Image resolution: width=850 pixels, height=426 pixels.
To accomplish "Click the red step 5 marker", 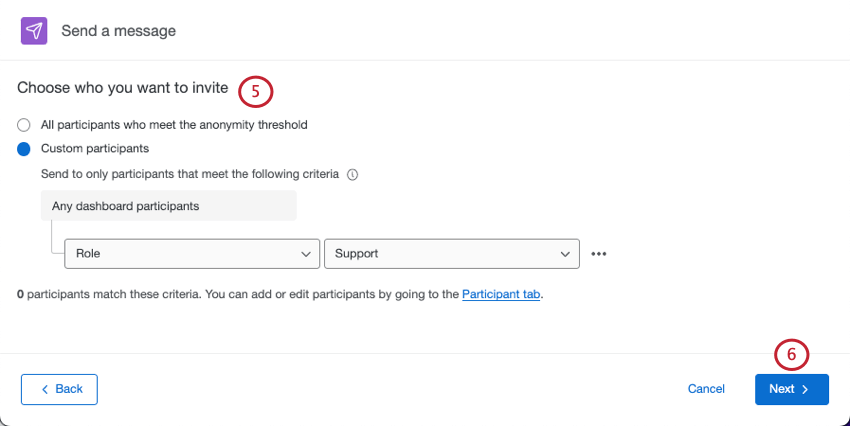I will click(255, 91).
